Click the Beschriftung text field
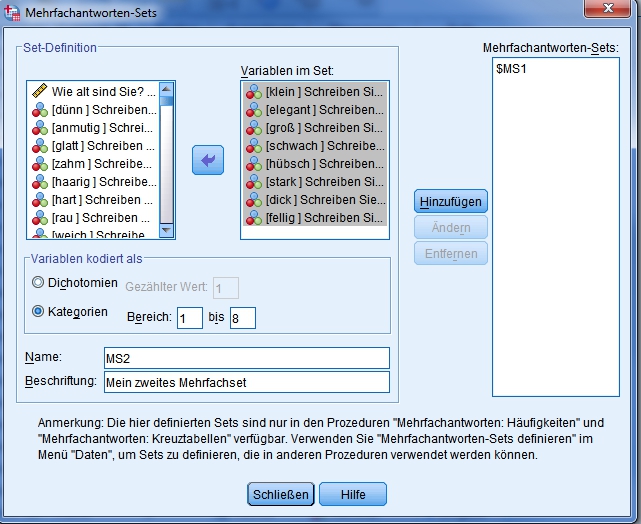This screenshot has width=641, height=524. 245,382
